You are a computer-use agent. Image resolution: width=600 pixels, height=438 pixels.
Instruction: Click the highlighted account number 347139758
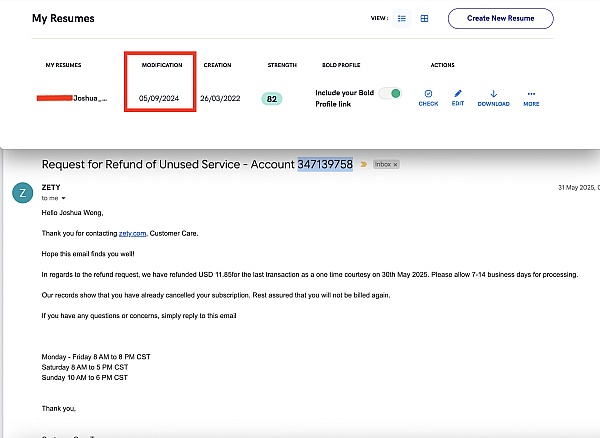coord(325,164)
